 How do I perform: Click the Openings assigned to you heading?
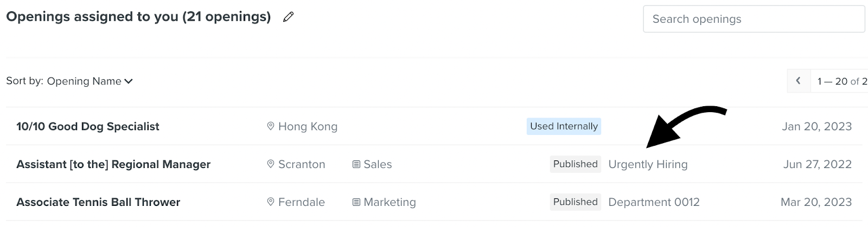point(138,17)
